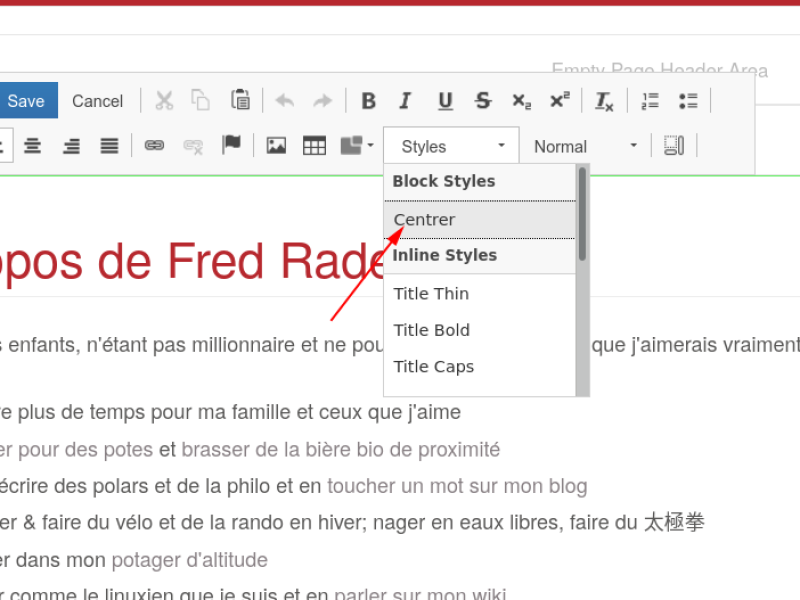Center-align the paragraph
This screenshot has height=600, width=800.
click(x=33, y=146)
